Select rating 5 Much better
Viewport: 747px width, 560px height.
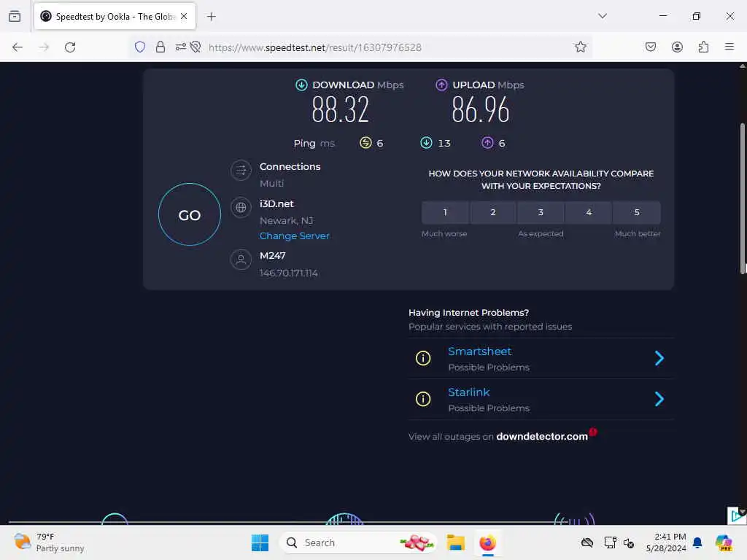click(x=637, y=212)
